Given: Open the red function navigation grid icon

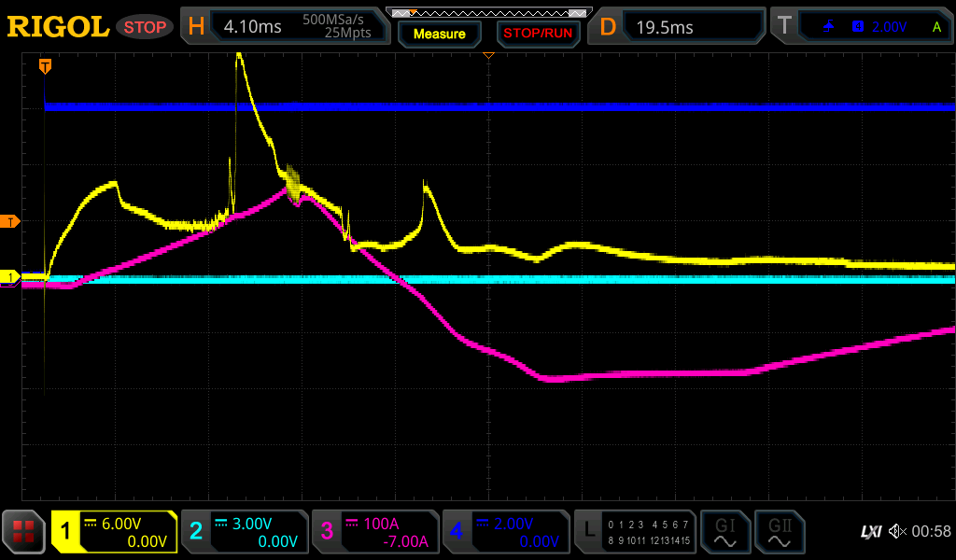Looking at the screenshot, I should click(x=23, y=532).
